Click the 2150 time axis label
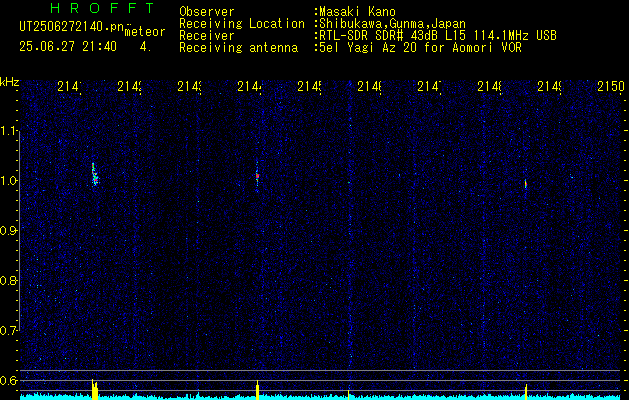The width and height of the screenshot is (629, 400). point(611,86)
